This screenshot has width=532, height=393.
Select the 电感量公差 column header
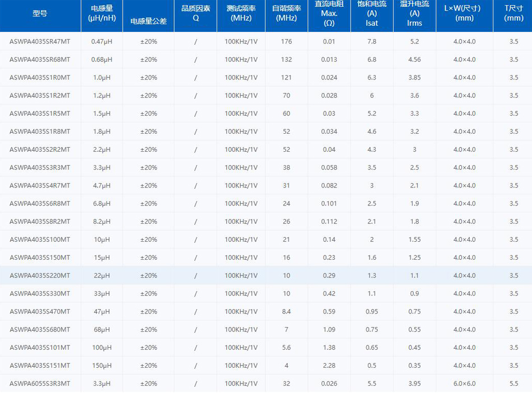click(148, 21)
